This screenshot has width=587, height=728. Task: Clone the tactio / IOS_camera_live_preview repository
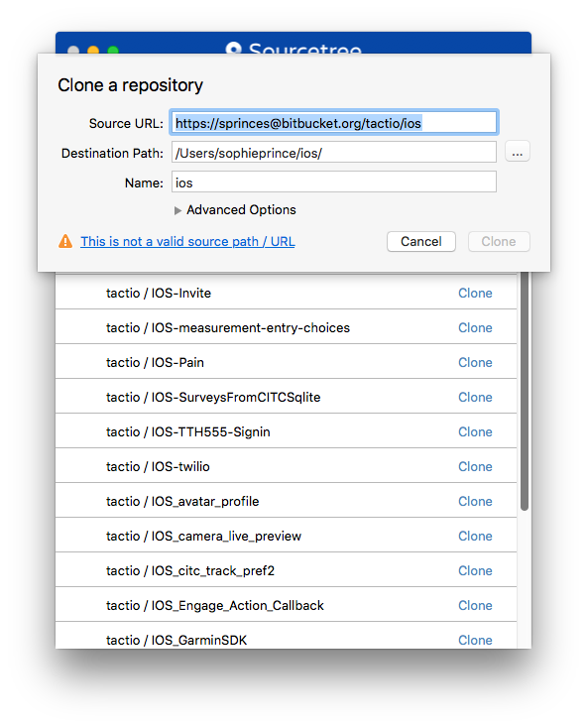pyautogui.click(x=475, y=537)
